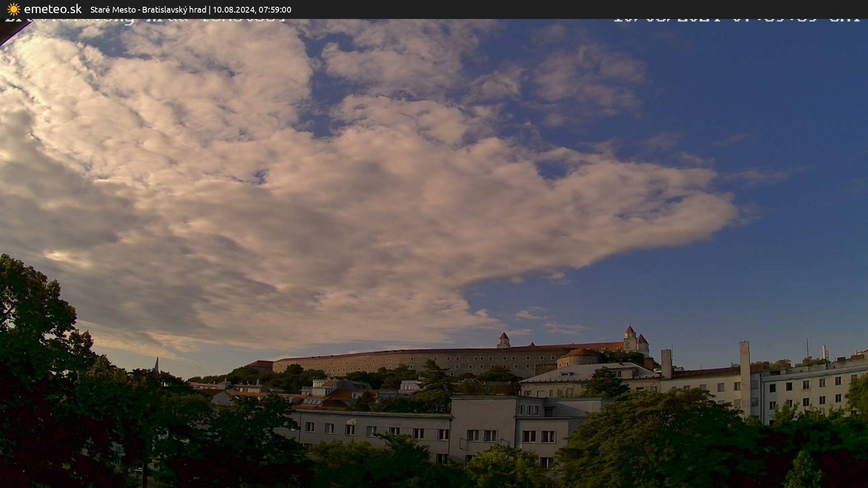Click the Staré Mesto - Bratislavský hrad title

pyautogui.click(x=148, y=9)
